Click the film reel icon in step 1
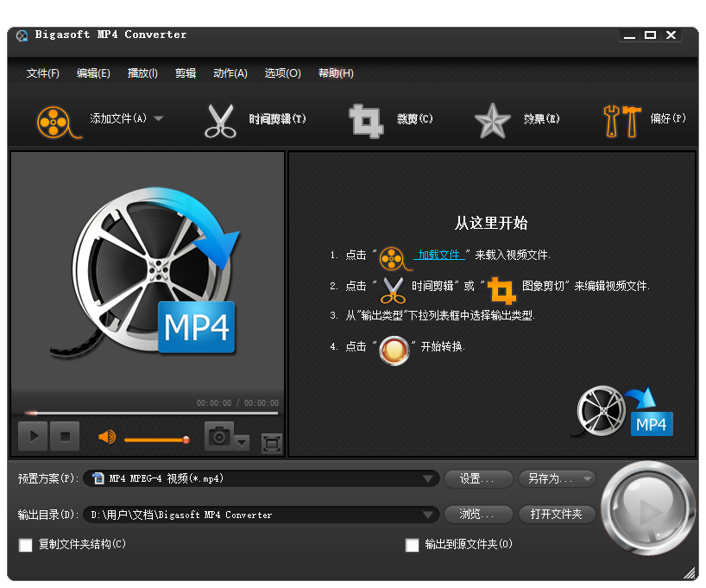 tap(394, 259)
